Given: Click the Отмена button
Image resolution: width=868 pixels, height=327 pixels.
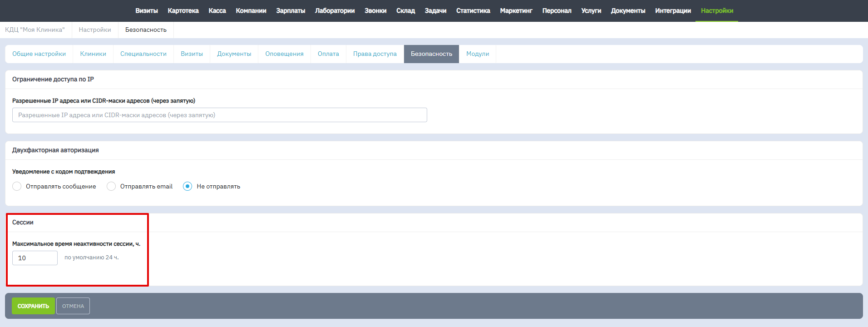Looking at the screenshot, I should tap(73, 306).
